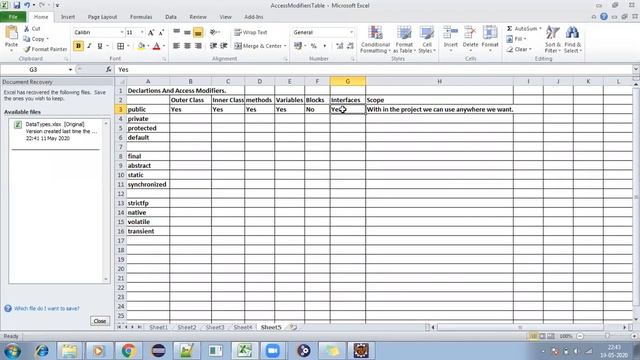Click the Wrap Text button
640x360 pixels.
click(x=251, y=32)
